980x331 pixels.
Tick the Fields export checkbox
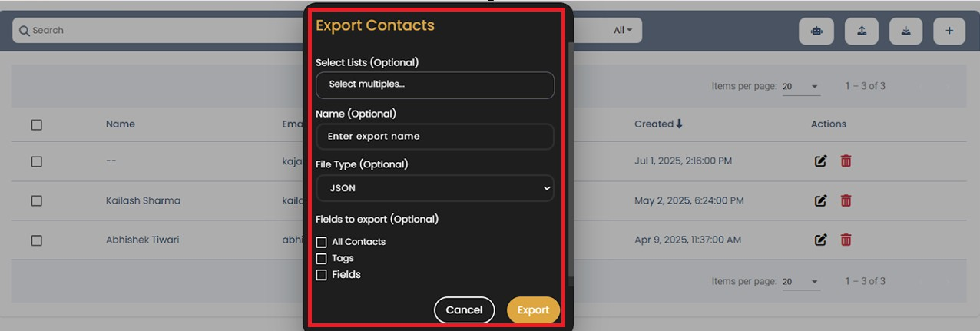tap(321, 275)
